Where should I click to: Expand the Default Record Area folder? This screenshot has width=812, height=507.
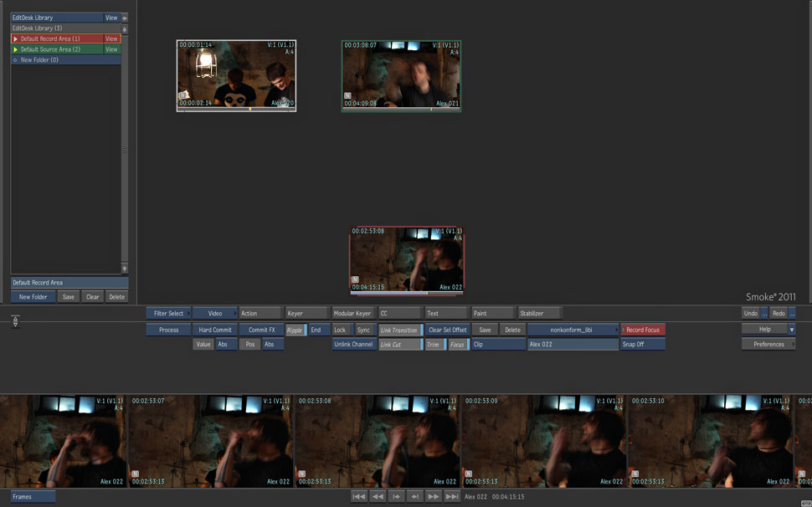tap(15, 38)
